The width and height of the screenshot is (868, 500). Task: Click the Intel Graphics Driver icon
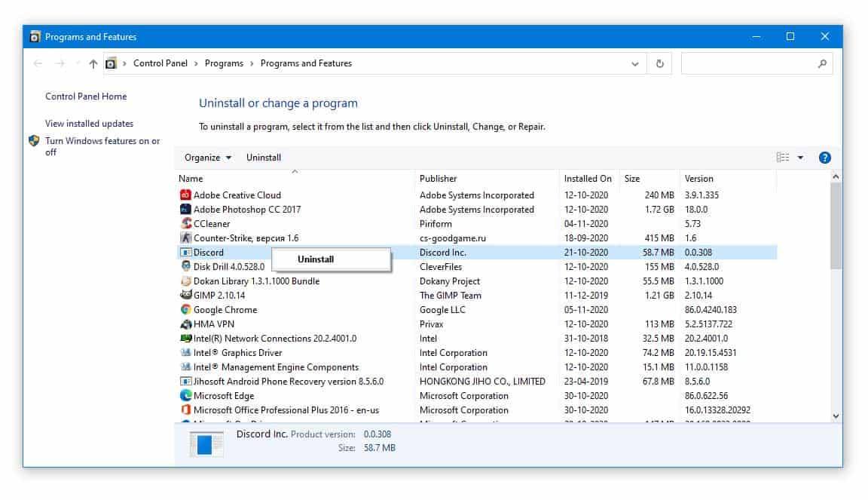point(185,352)
